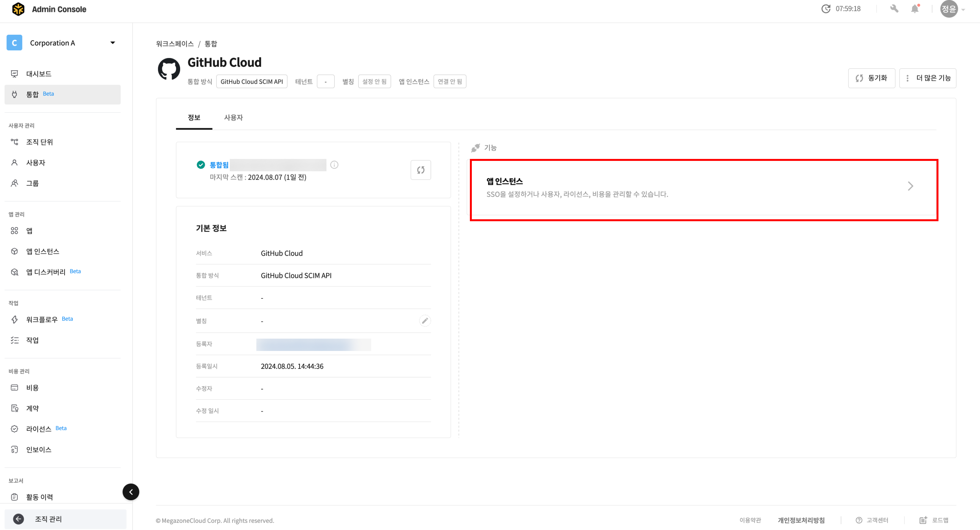Open 작업 in the sidebar

[62, 340]
